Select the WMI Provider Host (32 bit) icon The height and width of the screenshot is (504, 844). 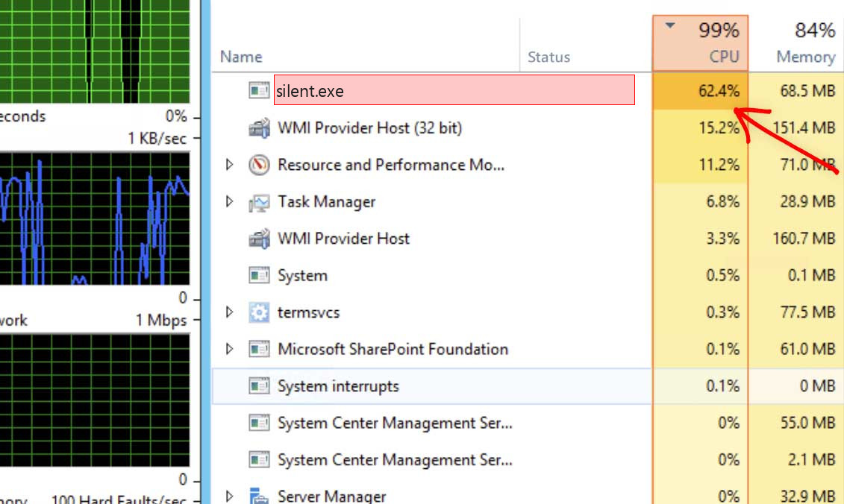click(x=260, y=127)
